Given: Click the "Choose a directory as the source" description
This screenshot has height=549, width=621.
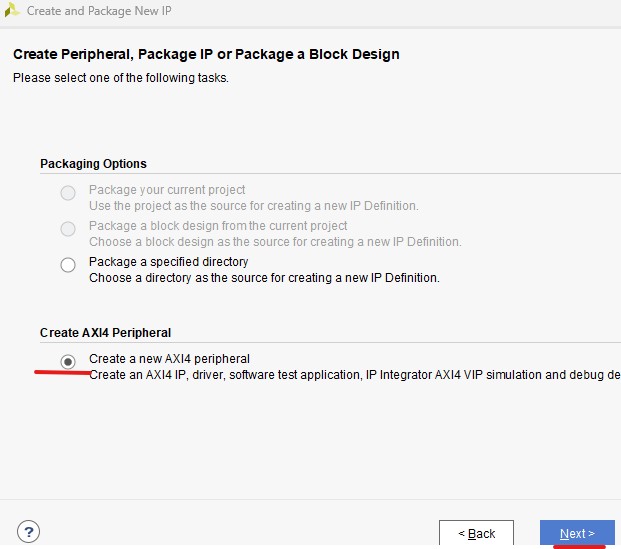Looking at the screenshot, I should click(264, 278).
